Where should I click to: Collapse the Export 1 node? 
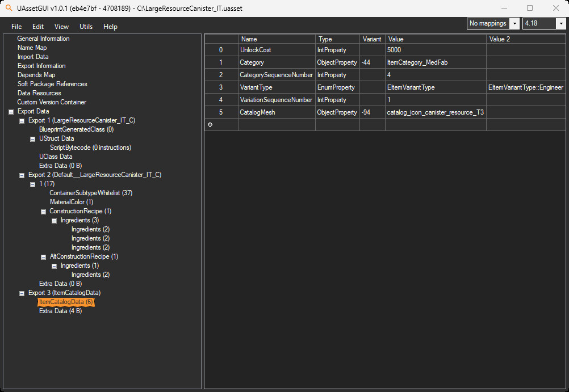pos(22,121)
